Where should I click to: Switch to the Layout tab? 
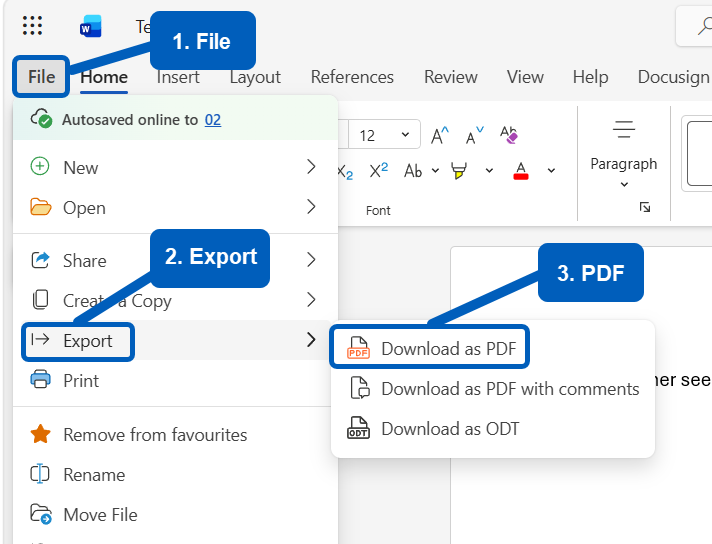pos(255,77)
